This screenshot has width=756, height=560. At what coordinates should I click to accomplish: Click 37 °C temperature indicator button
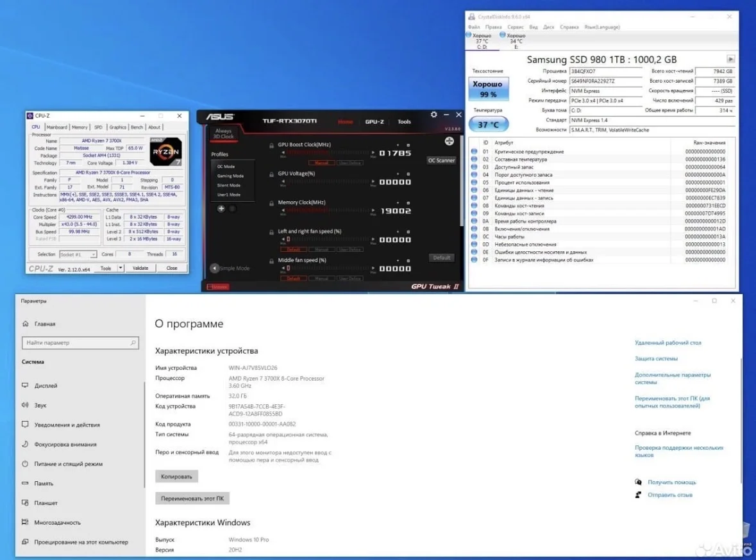click(x=488, y=124)
